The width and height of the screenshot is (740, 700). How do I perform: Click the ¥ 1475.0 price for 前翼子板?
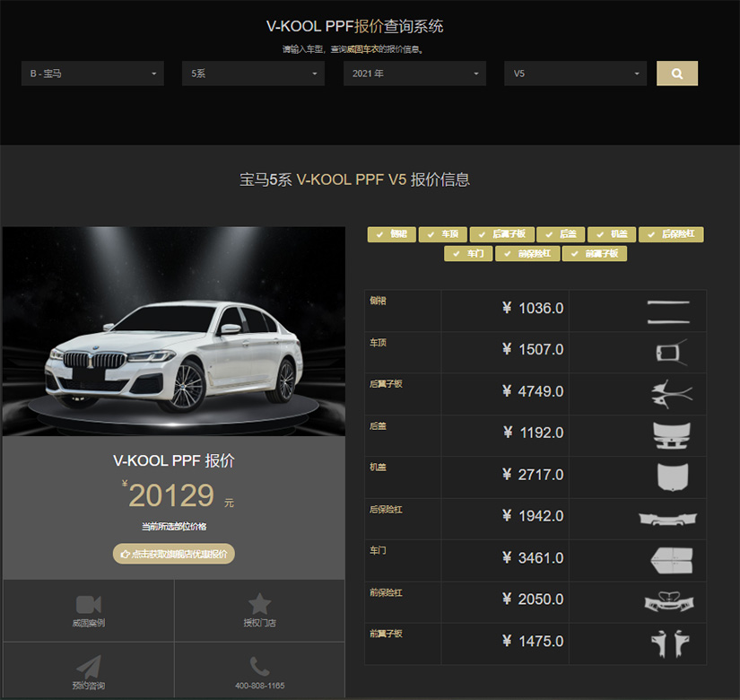click(533, 642)
